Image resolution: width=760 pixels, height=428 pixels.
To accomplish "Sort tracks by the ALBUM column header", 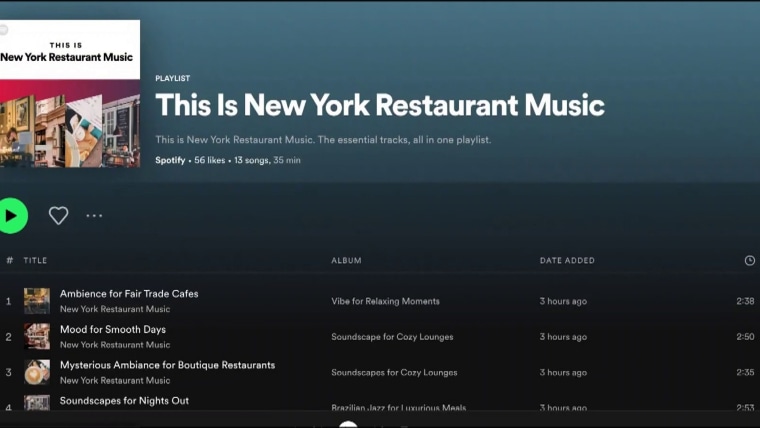I will click(346, 261).
